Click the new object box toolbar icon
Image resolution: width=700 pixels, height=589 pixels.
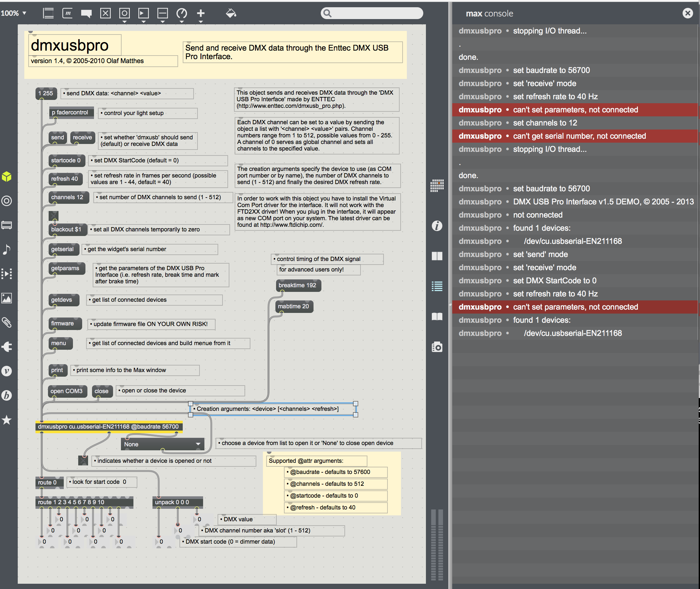pyautogui.click(x=48, y=13)
